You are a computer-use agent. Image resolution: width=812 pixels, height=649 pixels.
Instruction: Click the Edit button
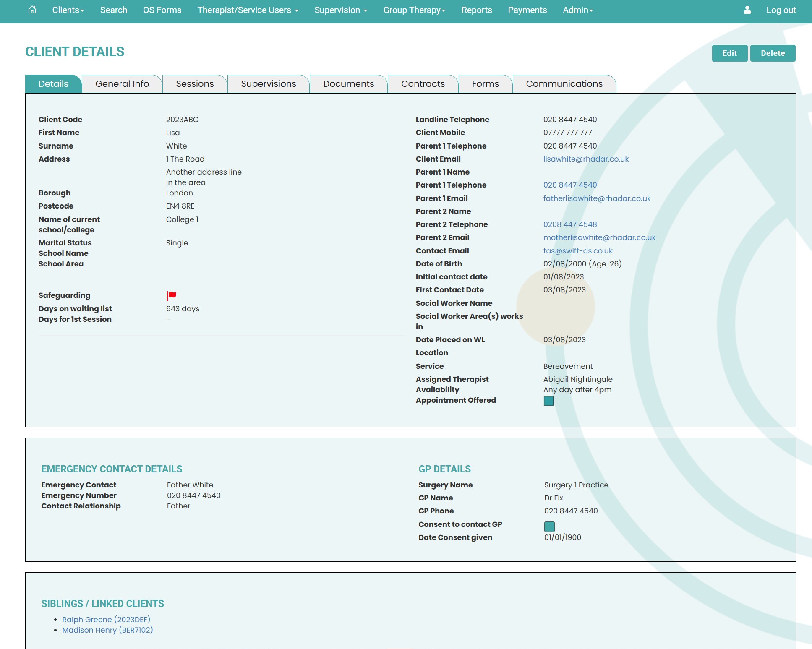click(x=730, y=53)
